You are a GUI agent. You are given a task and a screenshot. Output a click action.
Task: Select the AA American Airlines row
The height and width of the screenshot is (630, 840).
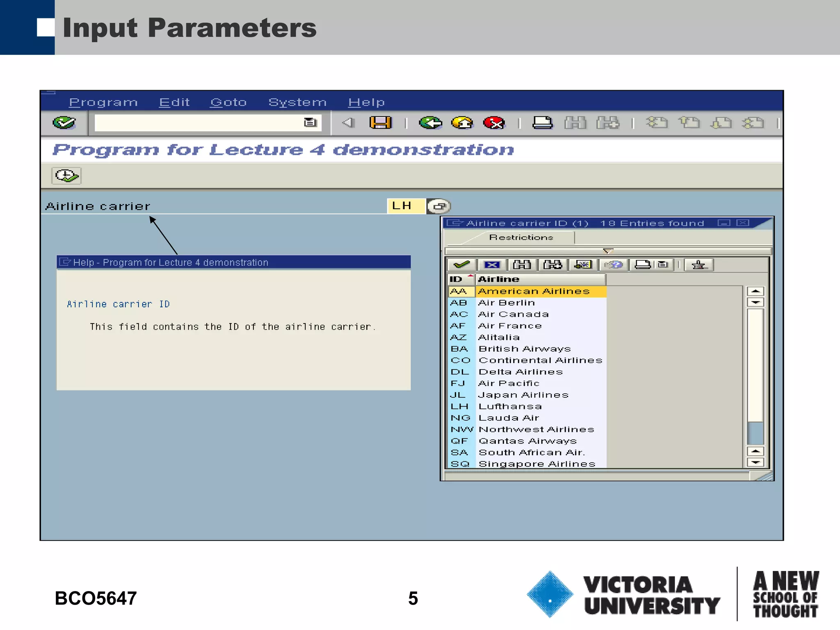tap(527, 291)
